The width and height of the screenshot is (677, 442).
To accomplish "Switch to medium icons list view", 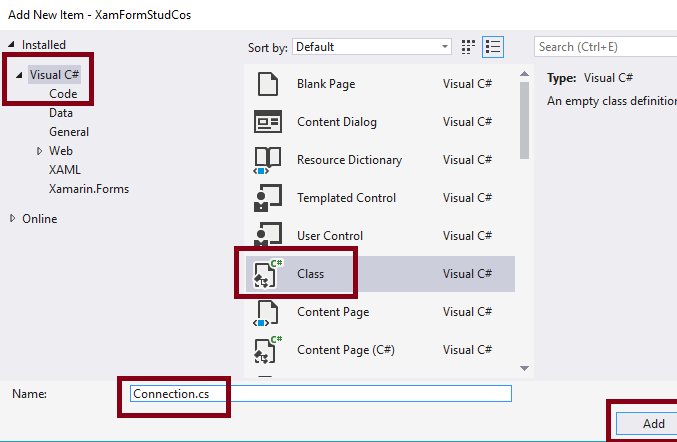I will 493,47.
